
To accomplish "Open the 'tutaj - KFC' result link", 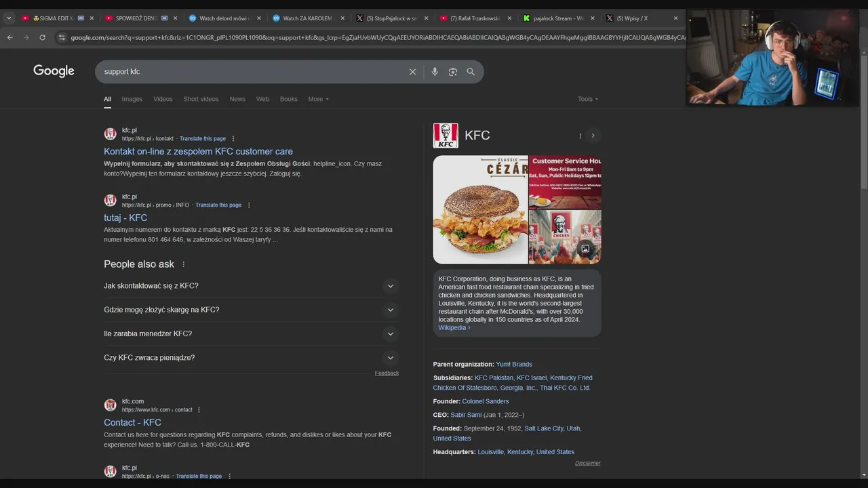I will pyautogui.click(x=125, y=218).
